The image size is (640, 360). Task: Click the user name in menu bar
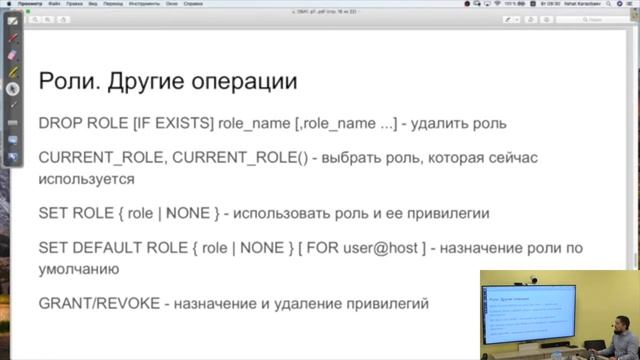(x=582, y=4)
